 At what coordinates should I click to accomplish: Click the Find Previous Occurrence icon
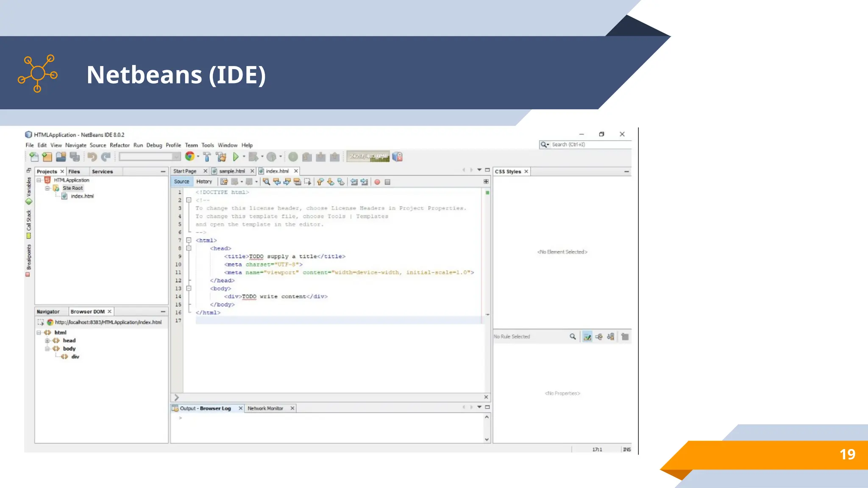pos(277,182)
